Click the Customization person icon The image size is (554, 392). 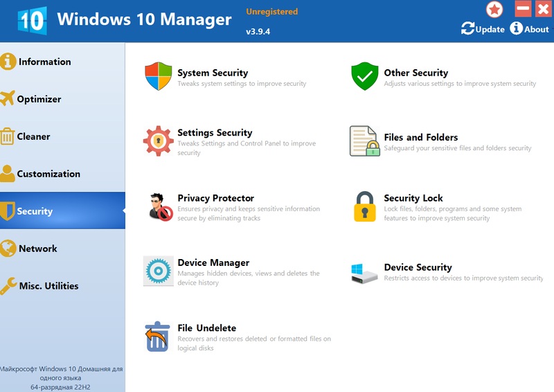(8, 174)
